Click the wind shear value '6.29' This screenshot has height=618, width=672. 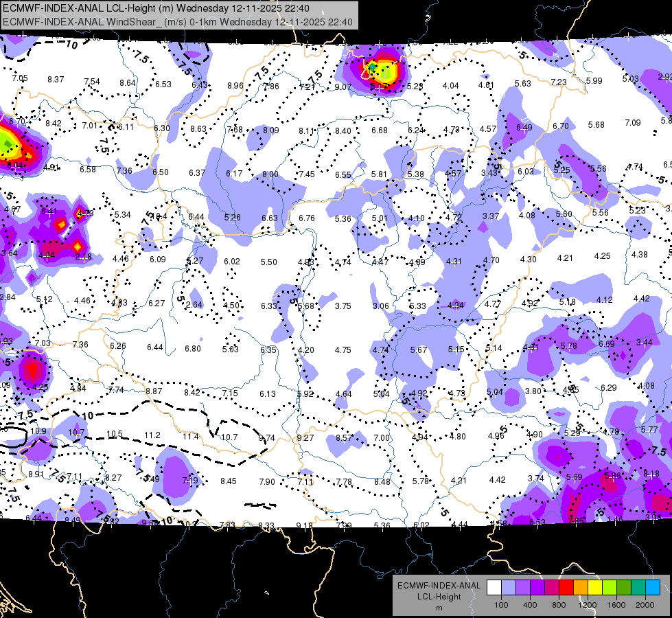pyautogui.click(x=609, y=388)
